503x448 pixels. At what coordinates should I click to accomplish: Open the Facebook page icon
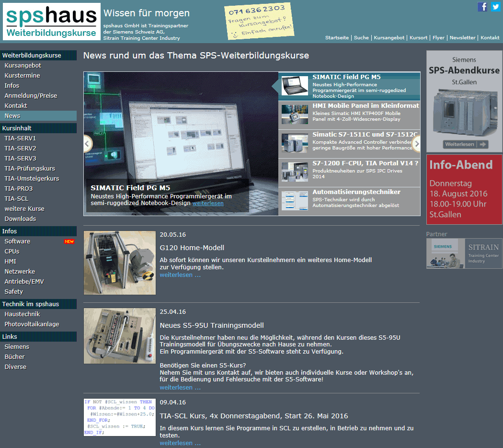tap(482, 6)
